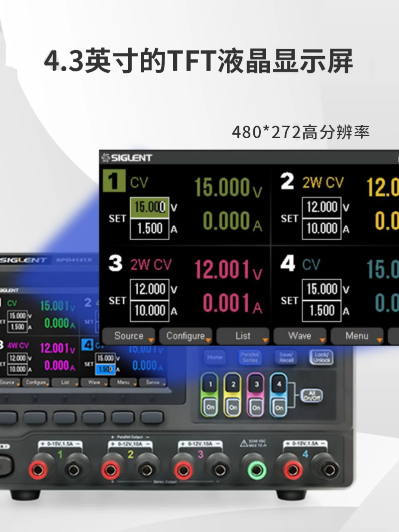Push the pink channel 3 select key
The image size is (399, 532).
pos(256,385)
